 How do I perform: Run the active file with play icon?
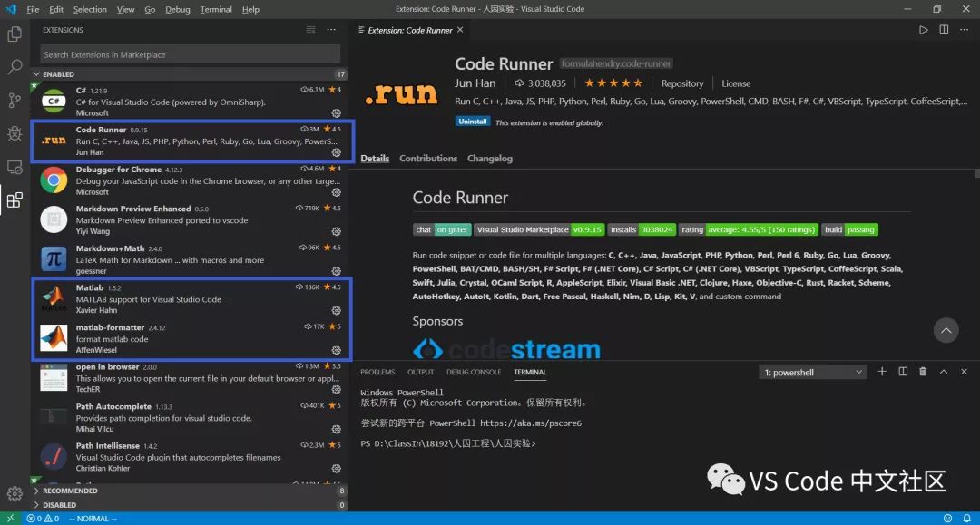[923, 30]
